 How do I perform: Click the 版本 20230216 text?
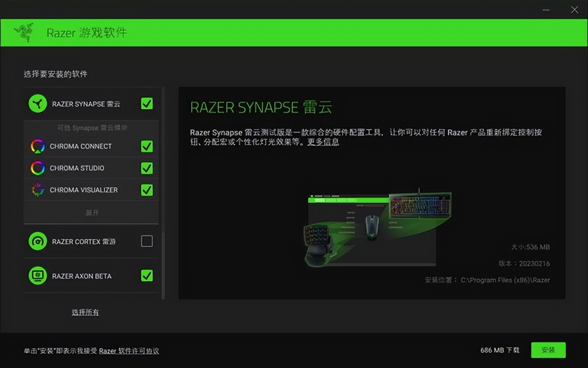point(524,263)
